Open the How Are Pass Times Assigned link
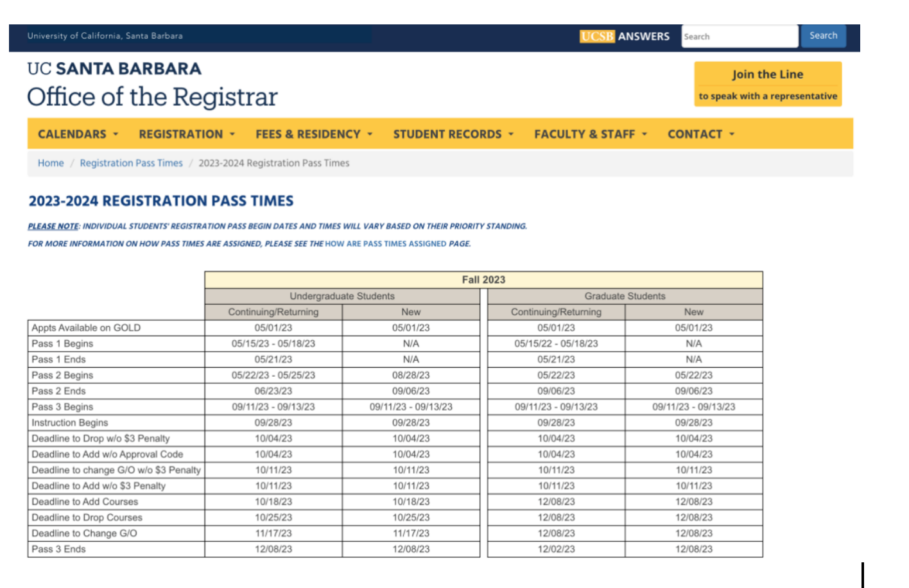The height and width of the screenshot is (588, 909). point(386,244)
